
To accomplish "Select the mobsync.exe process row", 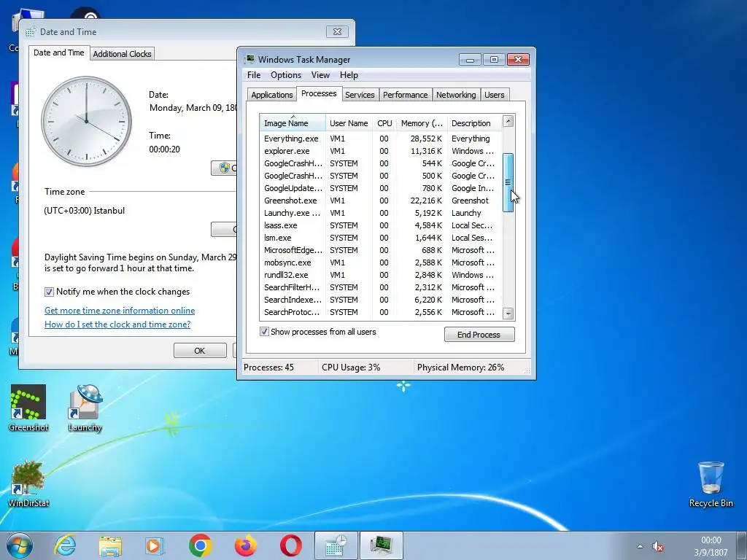I will click(380, 262).
